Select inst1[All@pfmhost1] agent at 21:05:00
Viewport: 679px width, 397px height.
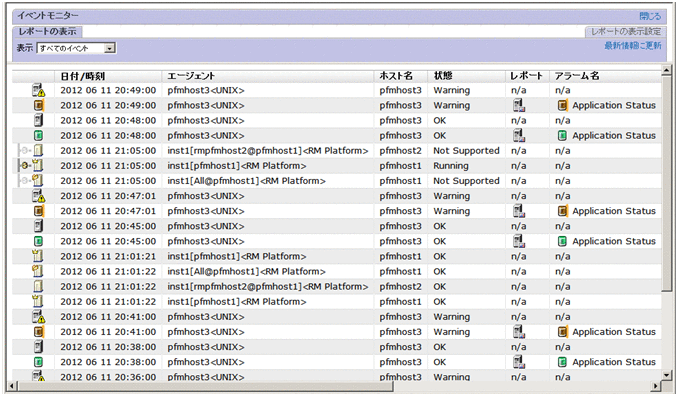(x=246, y=181)
